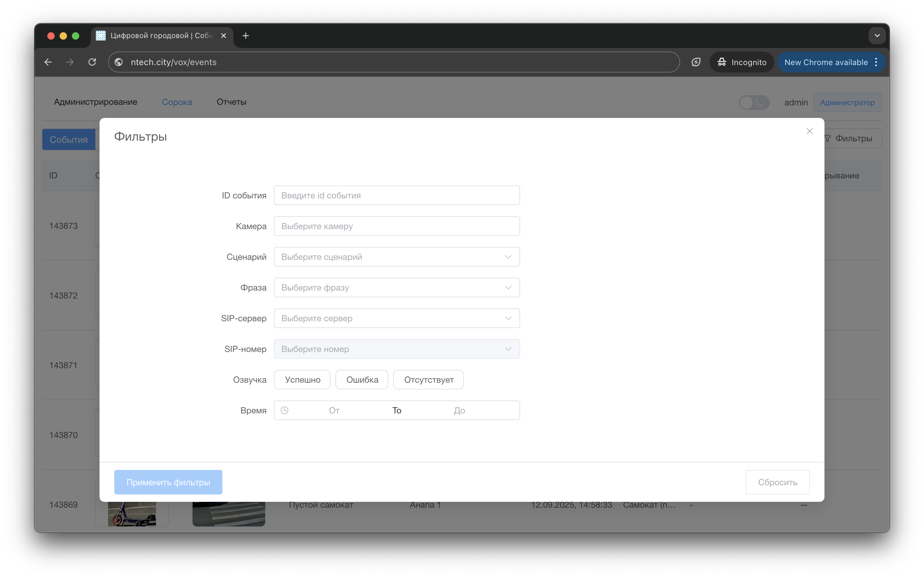This screenshot has height=578, width=924.
Task: Open the SIP-сервер dropdown
Action: pyautogui.click(x=397, y=318)
